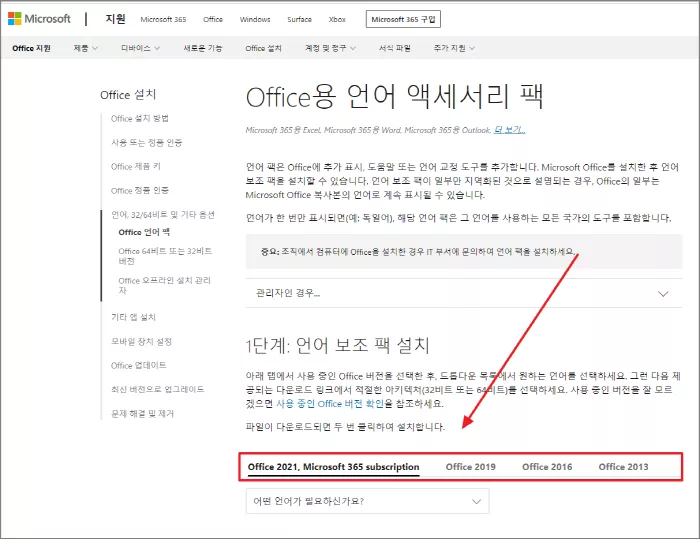Open the 사용 중인 Office 버전 확인 link
This screenshot has height=539, width=700.
click(329, 404)
